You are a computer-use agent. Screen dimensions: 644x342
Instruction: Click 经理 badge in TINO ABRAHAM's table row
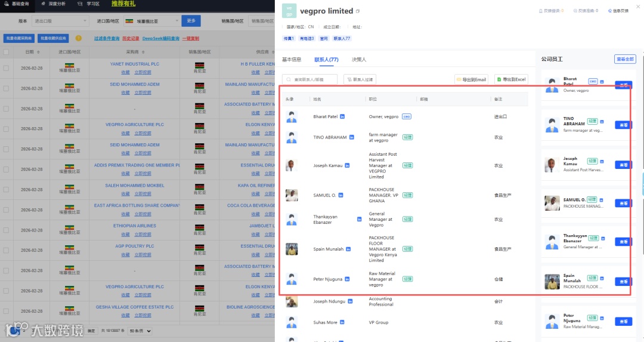(x=407, y=137)
